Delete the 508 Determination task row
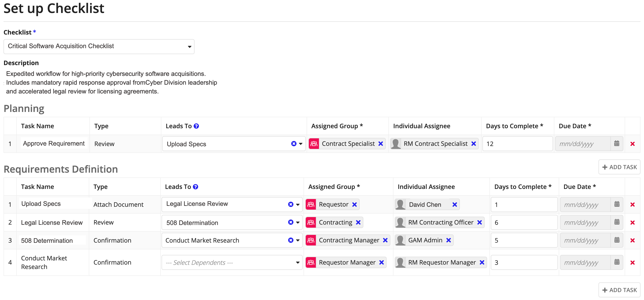The image size is (644, 300). click(633, 240)
